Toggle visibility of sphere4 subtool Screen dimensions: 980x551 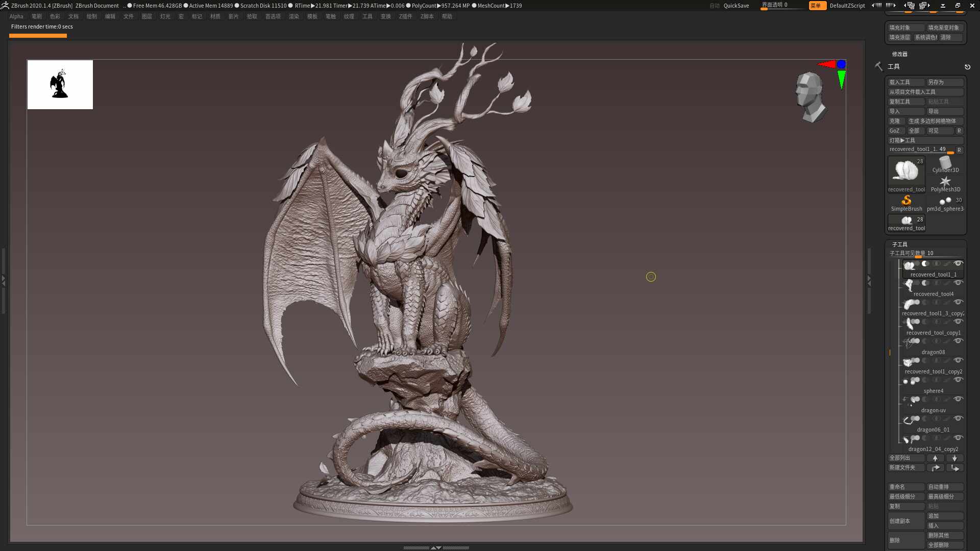(x=958, y=380)
